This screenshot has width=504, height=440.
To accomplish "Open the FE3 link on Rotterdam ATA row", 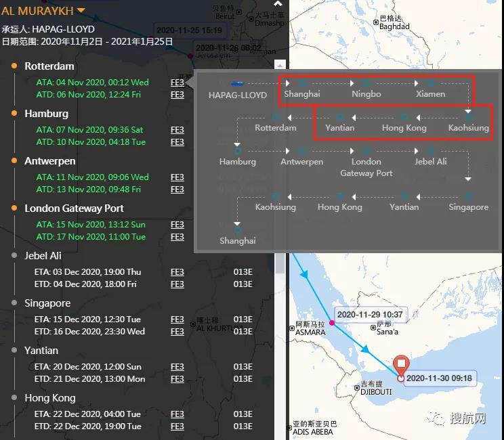I will pyautogui.click(x=177, y=83).
